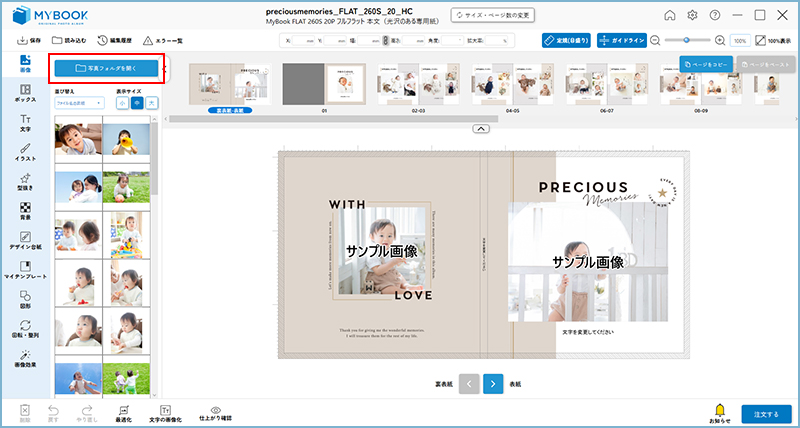Open the settings gear icon
Viewport: 800px width, 428px height.
(x=692, y=15)
